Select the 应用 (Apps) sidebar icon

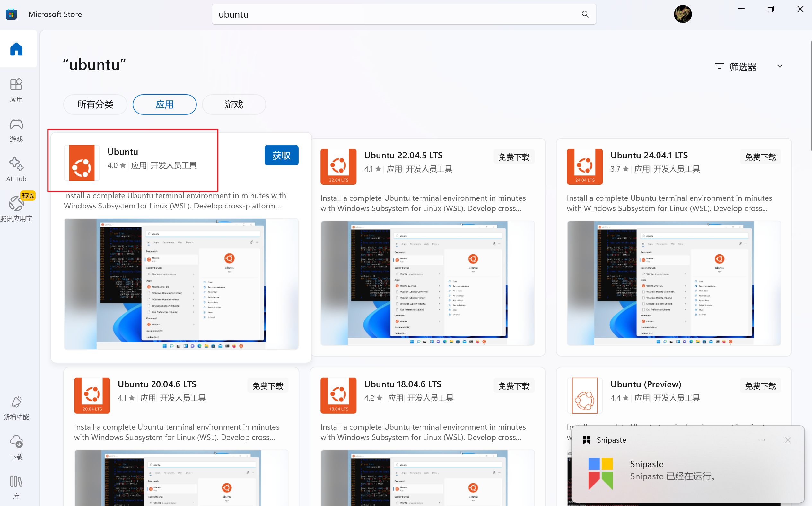click(16, 90)
